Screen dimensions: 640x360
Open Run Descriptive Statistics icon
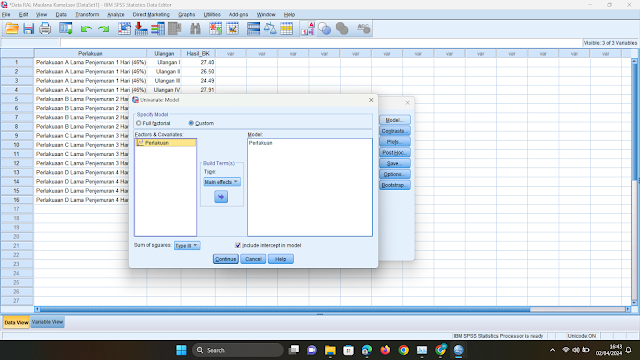click(x=174, y=29)
